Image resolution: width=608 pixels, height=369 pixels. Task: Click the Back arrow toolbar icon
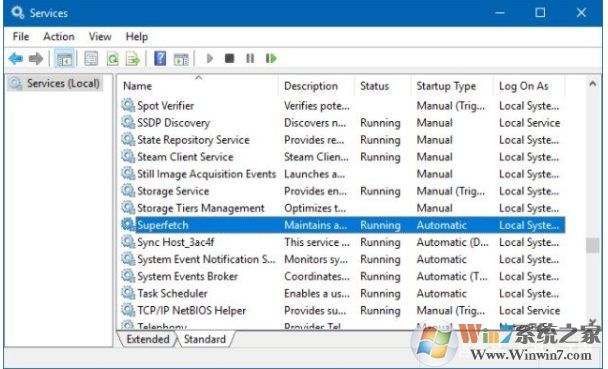pyautogui.click(x=16, y=59)
